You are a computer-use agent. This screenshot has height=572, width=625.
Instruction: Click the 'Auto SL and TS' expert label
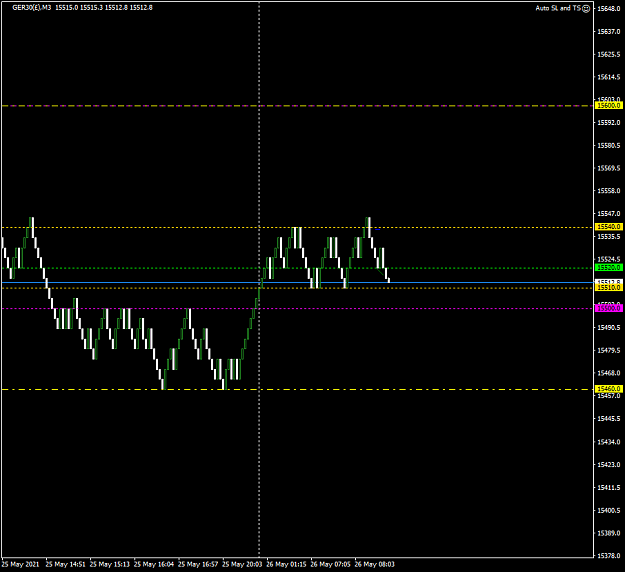point(558,8)
